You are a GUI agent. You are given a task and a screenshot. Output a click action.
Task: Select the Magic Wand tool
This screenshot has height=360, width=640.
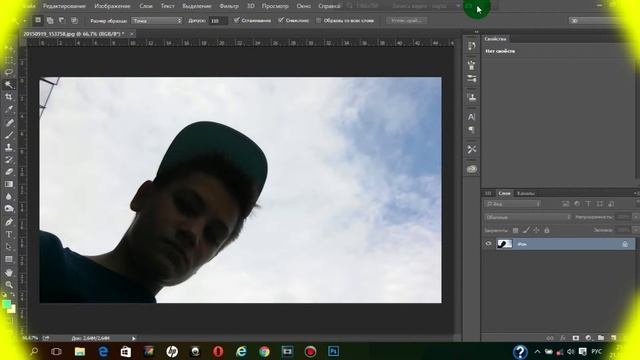(x=9, y=84)
